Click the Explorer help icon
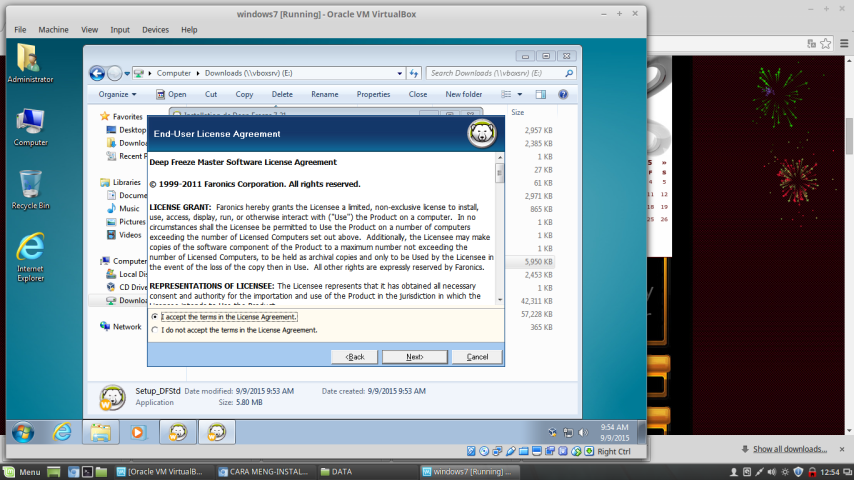This screenshot has width=854, height=480. (563, 94)
